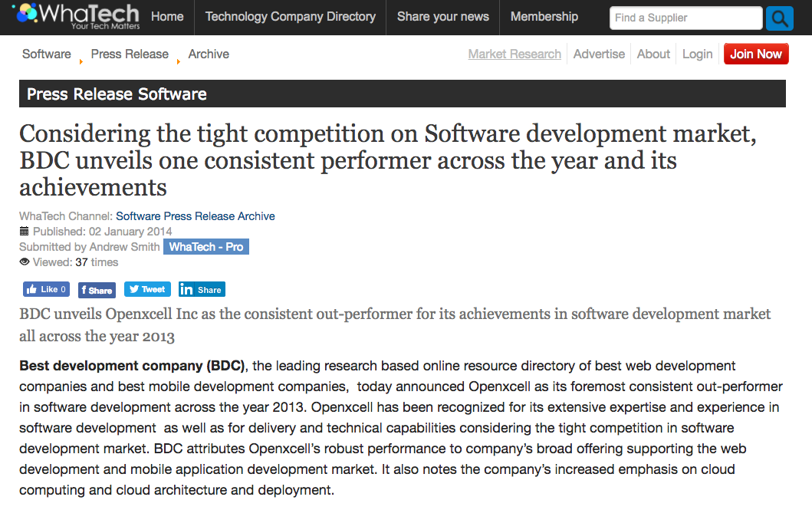Click the calendar icon beside Published date
The image size is (812, 510).
[x=24, y=232]
